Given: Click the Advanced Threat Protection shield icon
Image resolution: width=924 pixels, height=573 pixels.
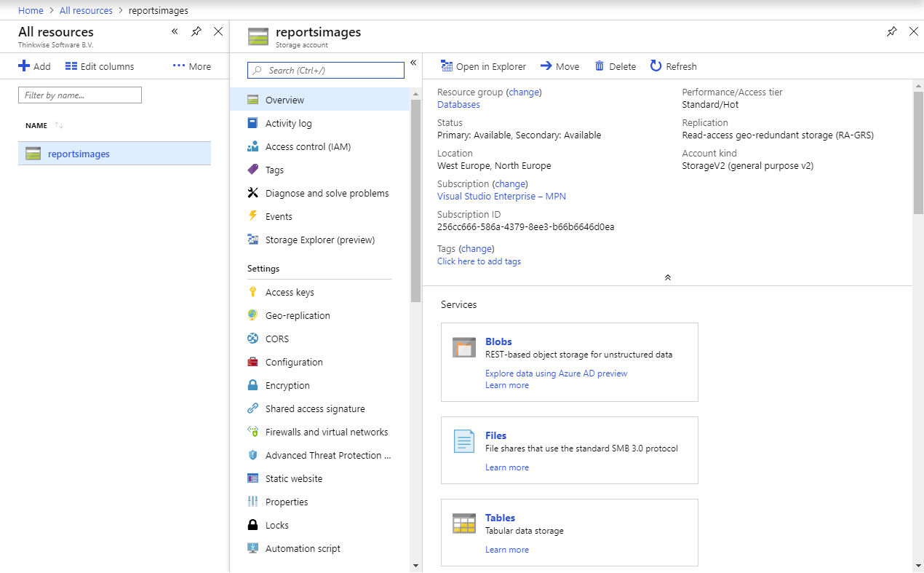Looking at the screenshot, I should click(253, 455).
